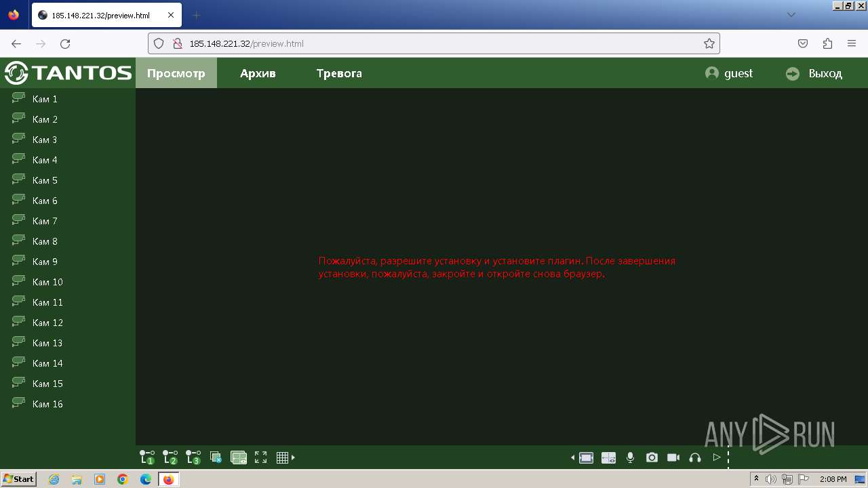Open the Тревога tab

[x=339, y=73]
